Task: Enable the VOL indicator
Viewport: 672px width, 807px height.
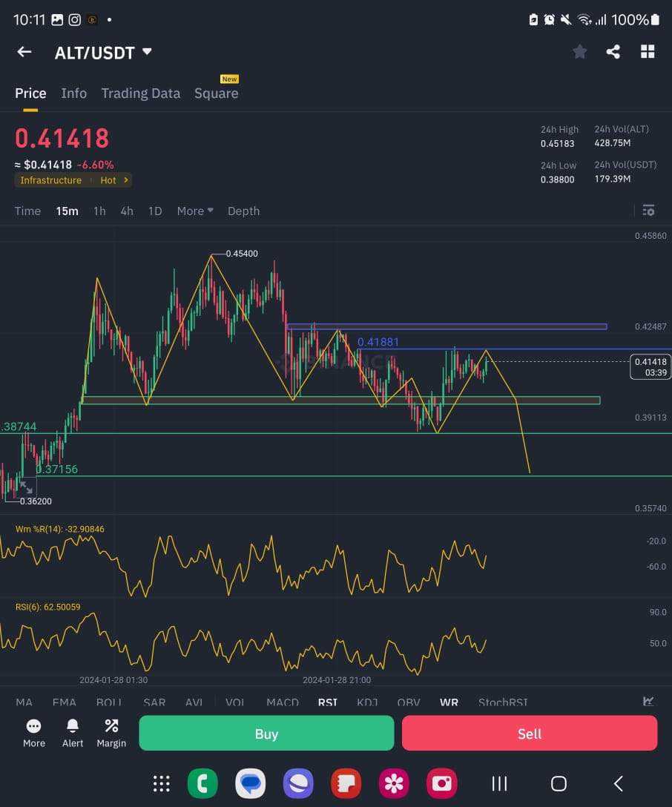Action: (235, 702)
